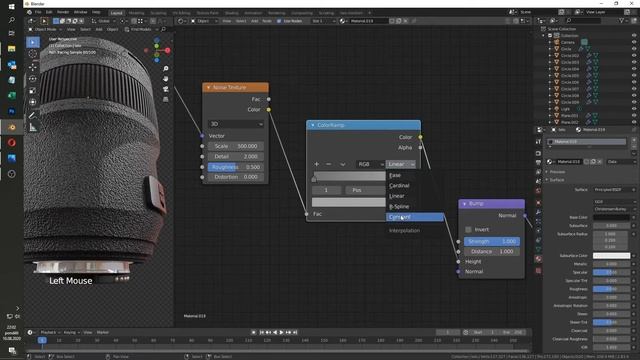Select the Scale tool in viewport toolbar
Image resolution: width=640 pixels, height=360 pixels.
(33, 90)
